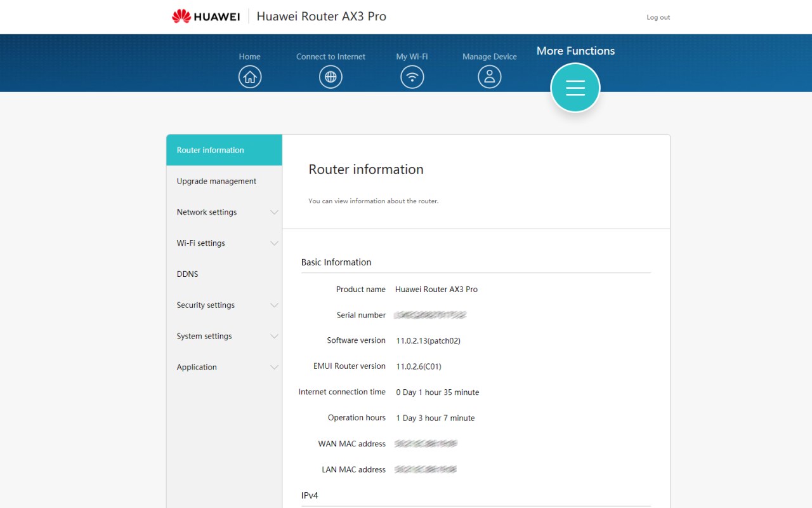The width and height of the screenshot is (812, 508).
Task: Click the EMUI Router version label
Action: click(x=350, y=366)
